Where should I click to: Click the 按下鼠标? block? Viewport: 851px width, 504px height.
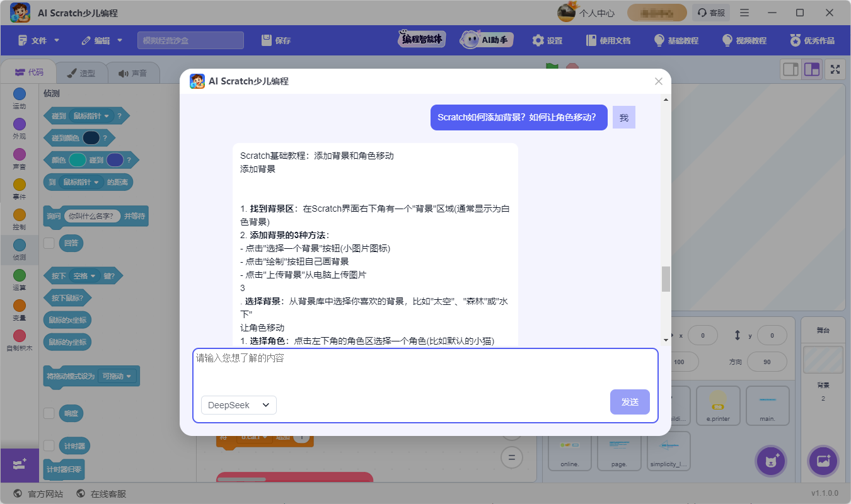[x=67, y=297]
